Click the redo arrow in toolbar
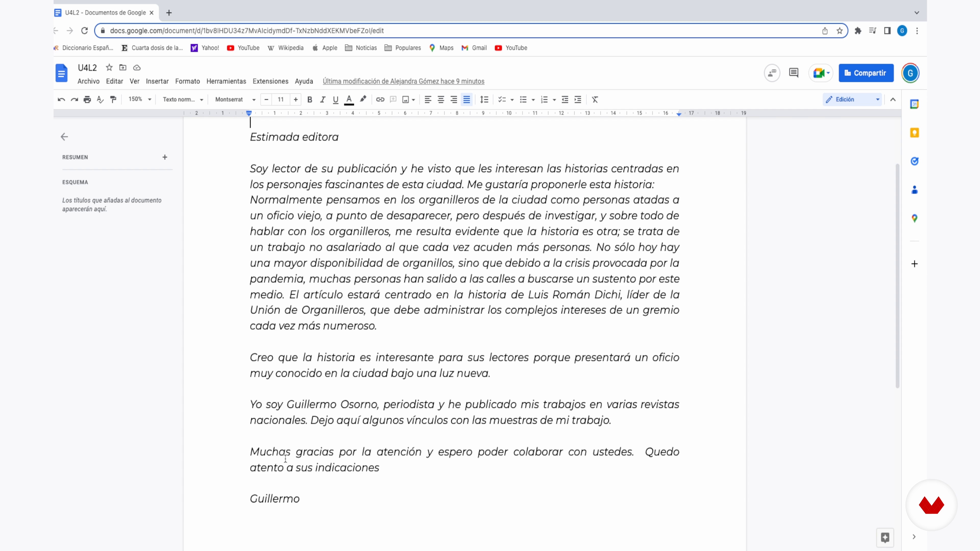980x551 pixels. click(74, 100)
